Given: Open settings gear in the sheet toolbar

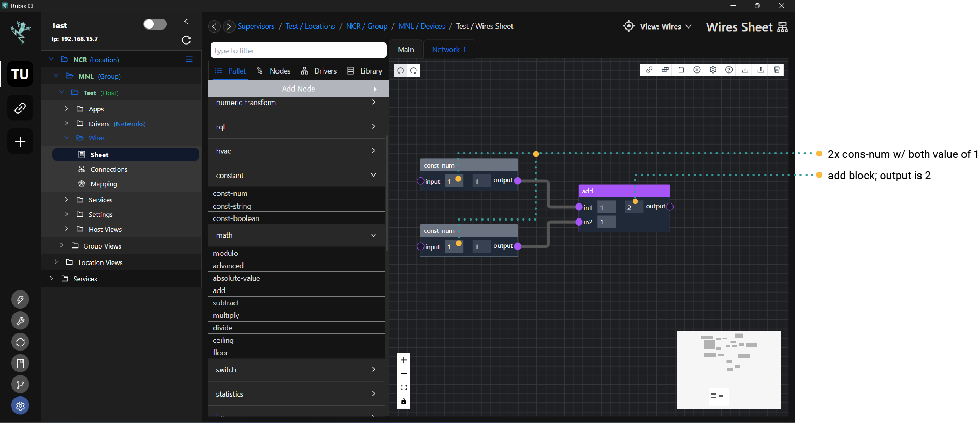Looking at the screenshot, I should coord(713,70).
